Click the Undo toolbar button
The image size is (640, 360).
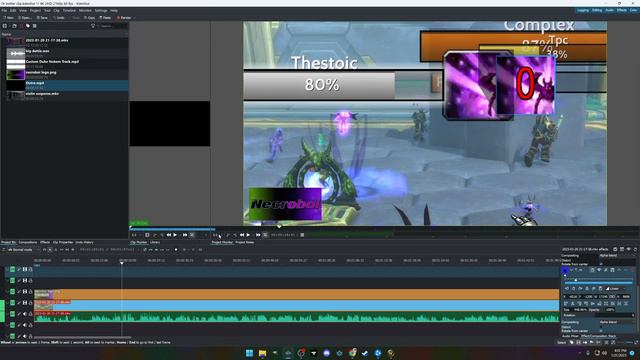click(x=59, y=18)
